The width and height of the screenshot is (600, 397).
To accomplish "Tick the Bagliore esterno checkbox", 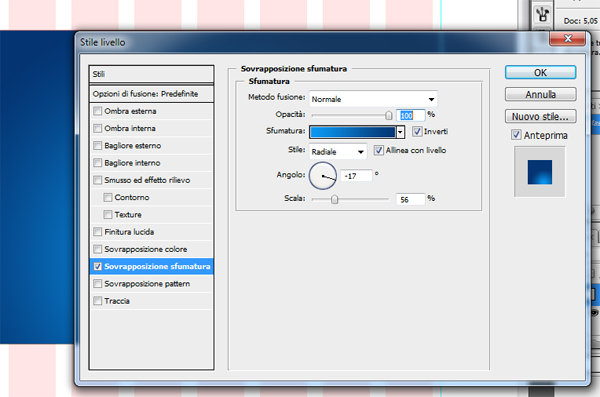I will pyautogui.click(x=98, y=145).
